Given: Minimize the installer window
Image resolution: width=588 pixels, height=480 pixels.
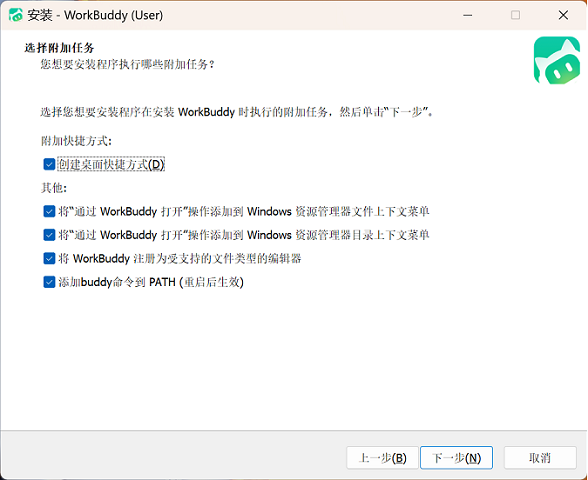Looking at the screenshot, I should [468, 15].
